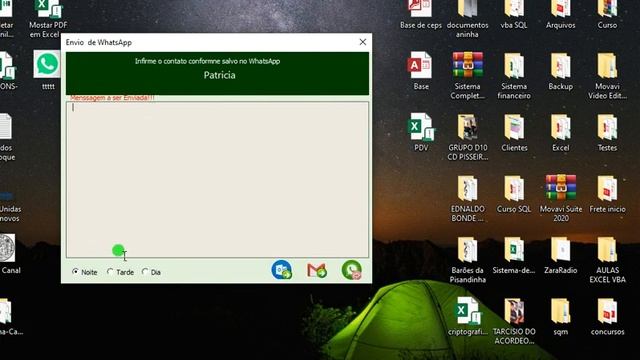Screen dimensions: 640x360
Task: Open the Sistema-de... folder
Action: [x=514, y=255]
